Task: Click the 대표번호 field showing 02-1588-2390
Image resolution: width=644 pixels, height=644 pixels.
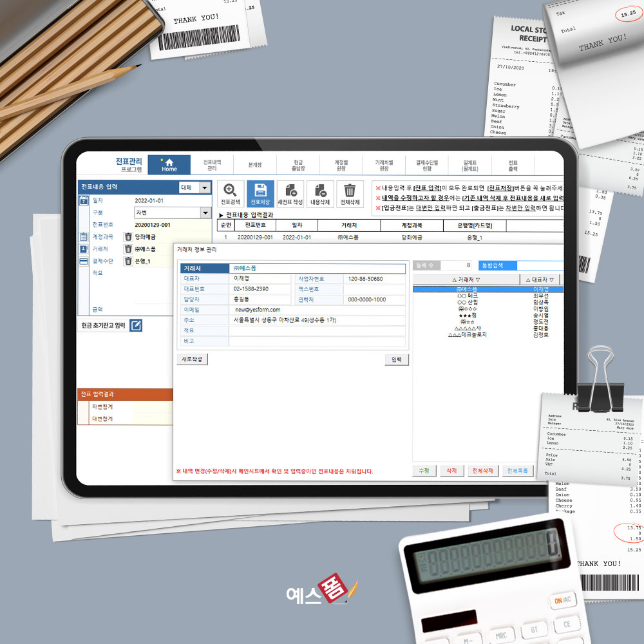Action: coord(260,289)
